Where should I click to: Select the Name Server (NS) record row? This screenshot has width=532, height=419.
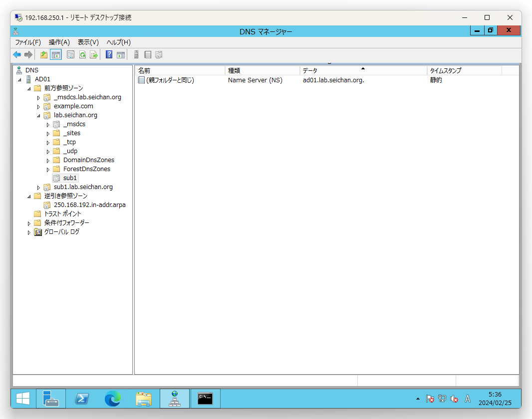255,80
